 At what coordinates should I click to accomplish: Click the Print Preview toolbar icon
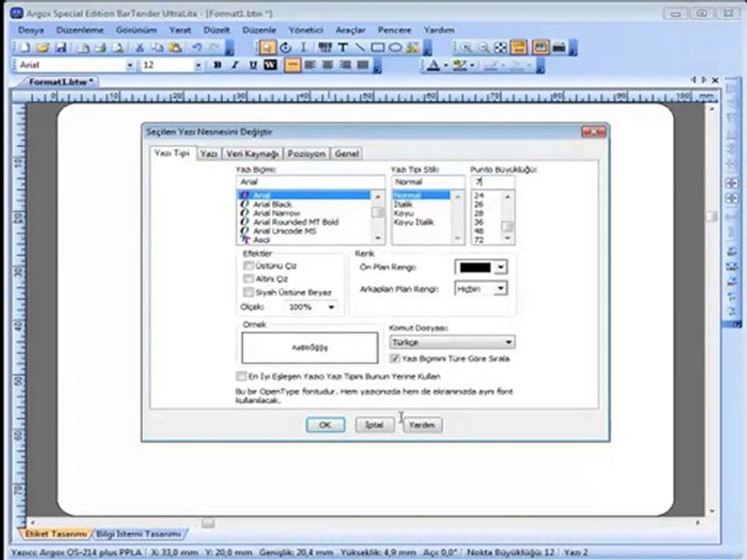pyautogui.click(x=118, y=48)
